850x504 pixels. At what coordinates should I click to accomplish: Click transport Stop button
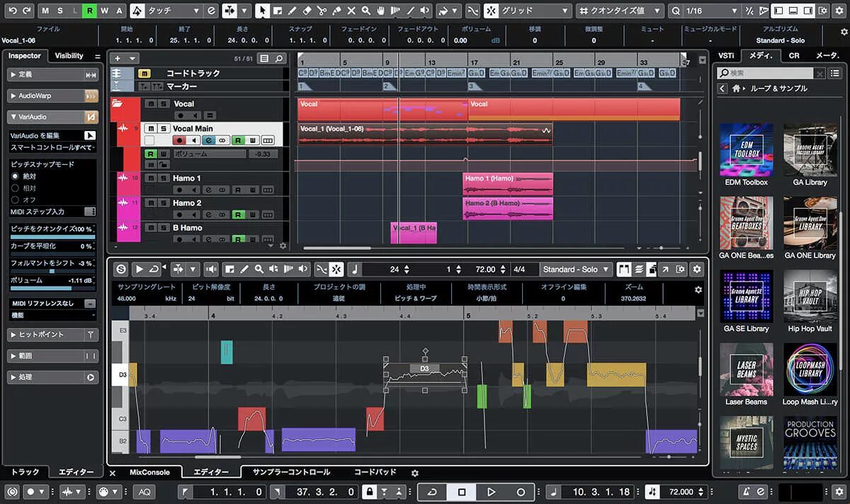click(462, 492)
